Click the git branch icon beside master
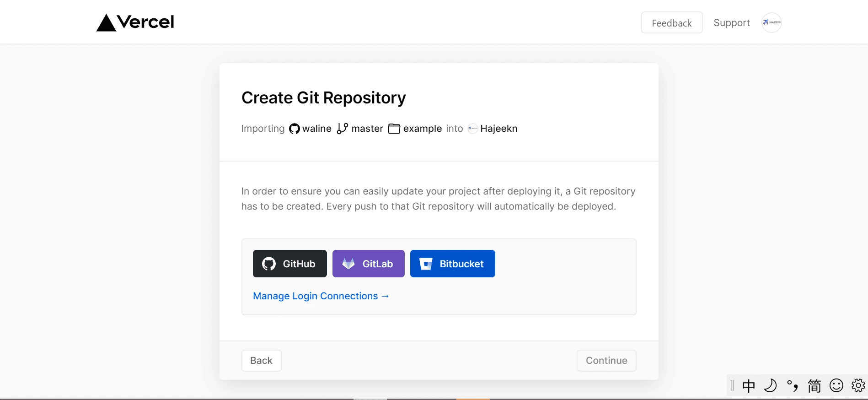This screenshot has width=868, height=400. (342, 129)
